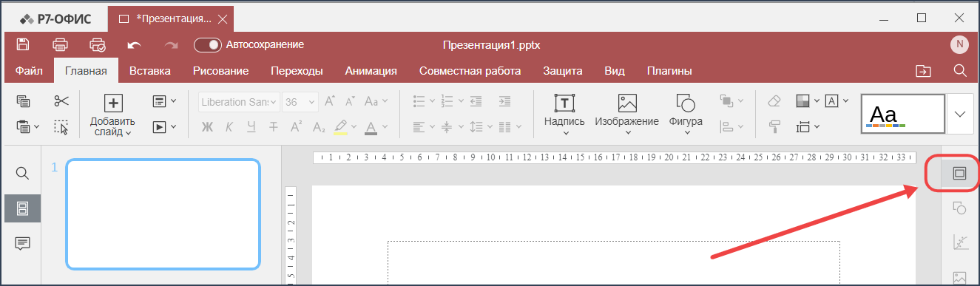Toggle bold Ж formatting
Viewport: 980px width, 286px height.
pyautogui.click(x=208, y=127)
